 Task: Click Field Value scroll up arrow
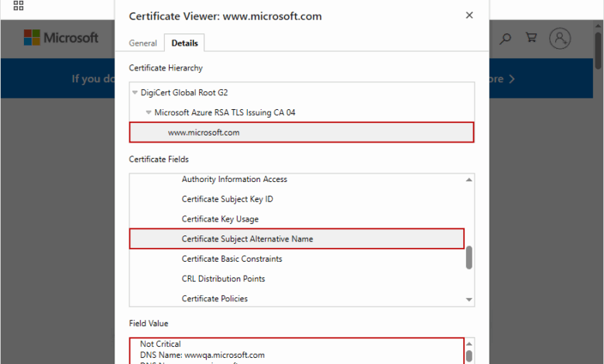point(468,344)
